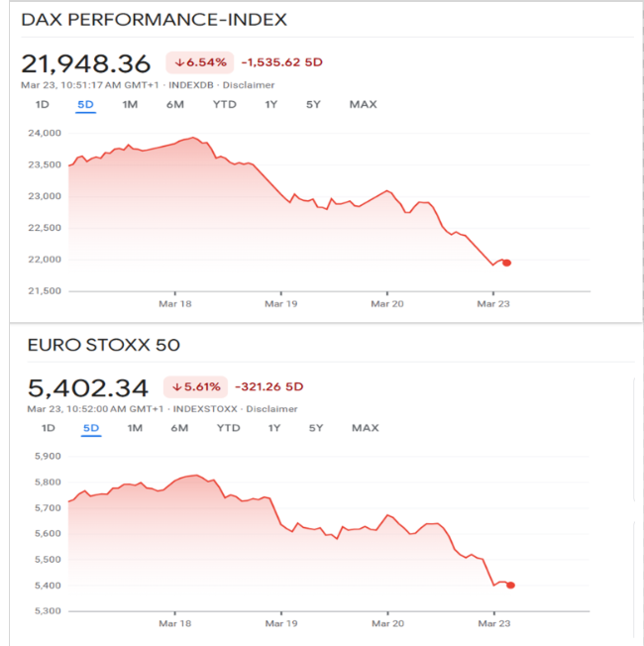Show the EURO STOXX 50 1M range
Image resolution: width=644 pixels, height=646 pixels.
tap(136, 428)
